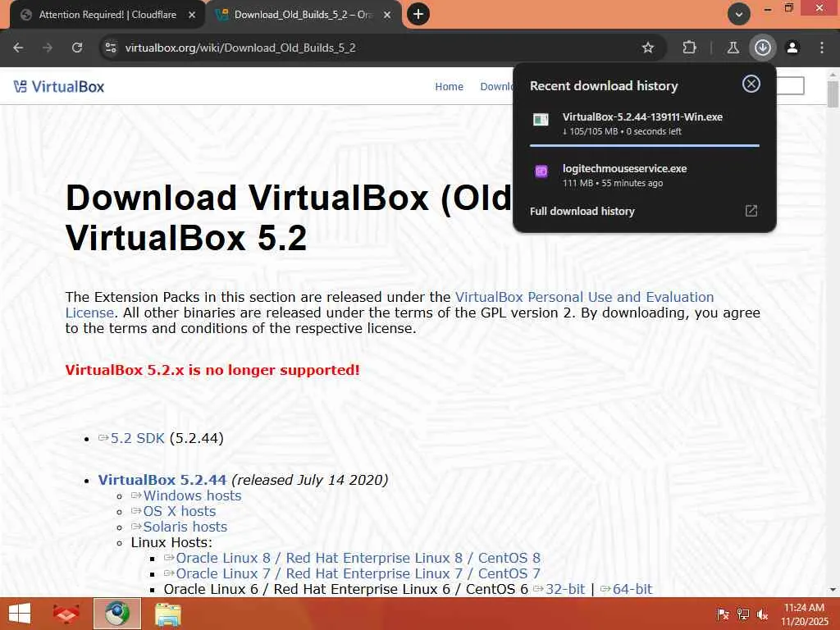840x630 pixels.
Task: Click the VirtualBox site logo
Action: [59, 86]
